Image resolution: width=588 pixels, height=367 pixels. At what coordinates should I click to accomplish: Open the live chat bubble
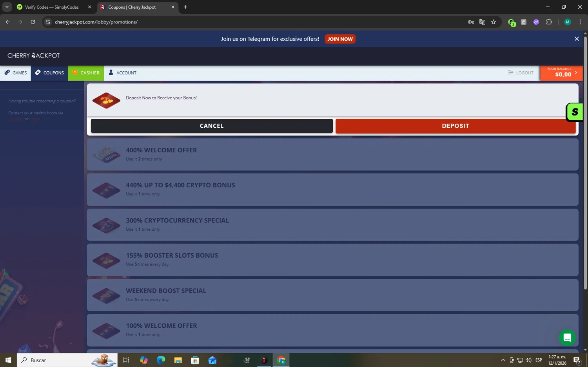(x=567, y=338)
